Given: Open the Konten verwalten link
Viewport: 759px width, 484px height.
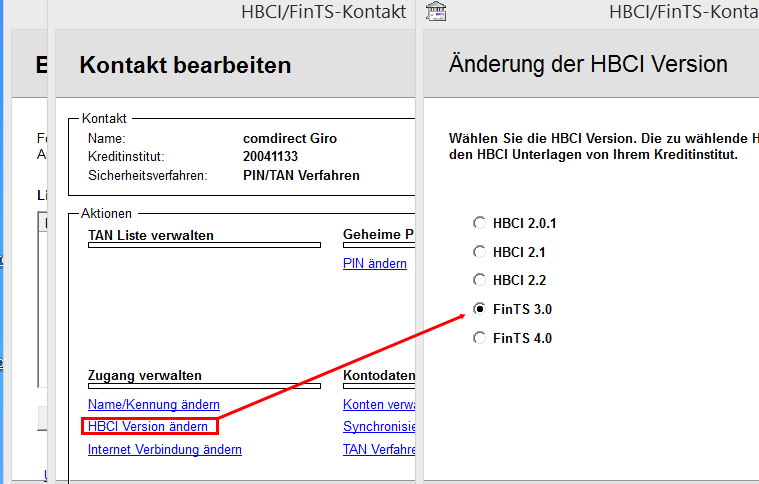Looking at the screenshot, I should pyautogui.click(x=378, y=404).
